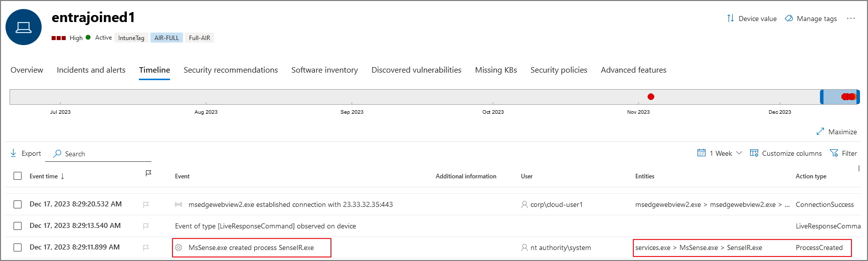This screenshot has height=261, width=868.
Task: Select the IntuneTag tag
Action: pyautogui.click(x=131, y=38)
